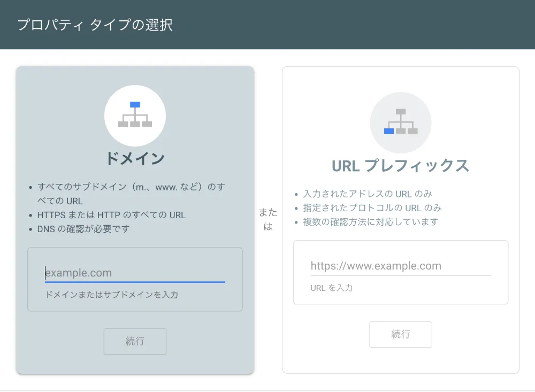Image resolution: width=535 pixels, height=392 pixels.
Task: Click the URL を入力 helper label
Action: point(331,288)
